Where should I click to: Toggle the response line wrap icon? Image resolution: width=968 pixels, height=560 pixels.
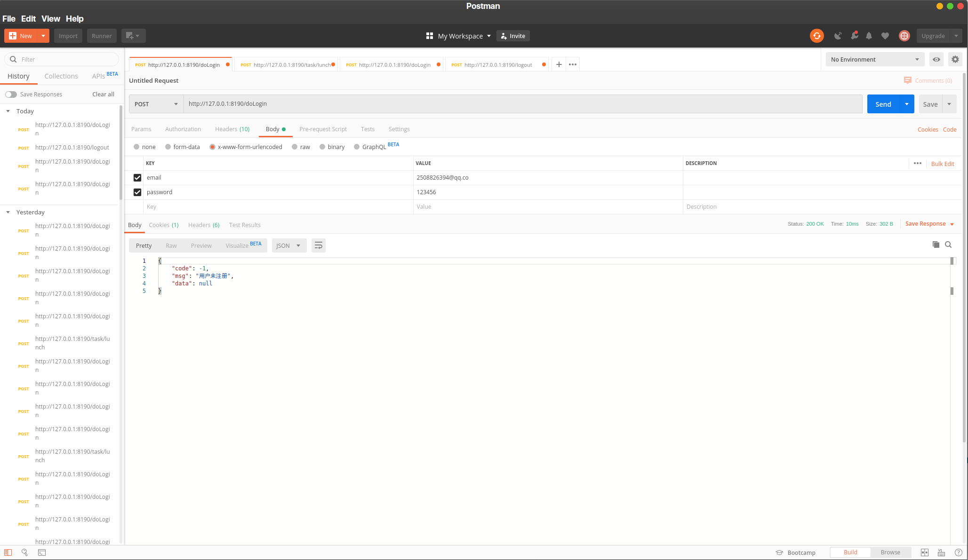point(319,245)
